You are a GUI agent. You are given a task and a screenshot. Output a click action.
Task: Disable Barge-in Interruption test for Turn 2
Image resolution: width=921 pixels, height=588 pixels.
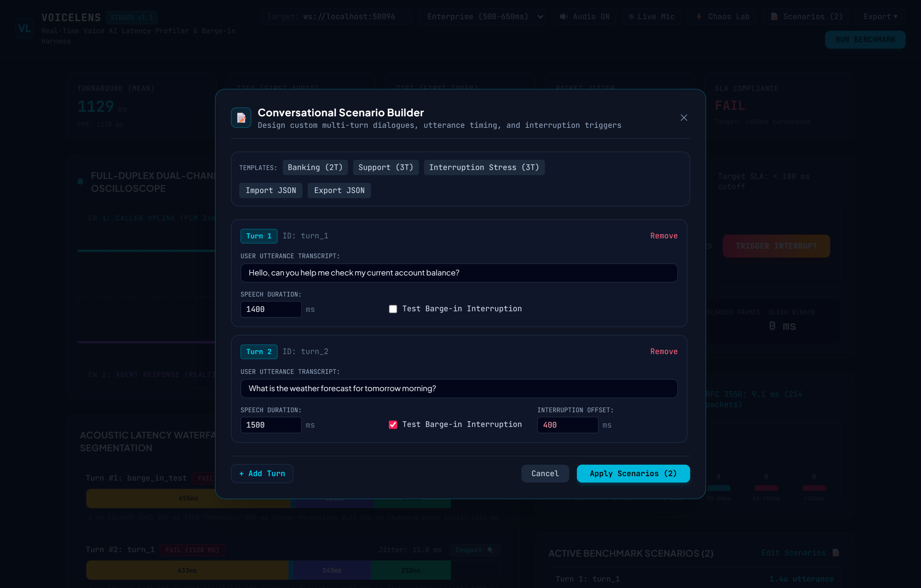[393, 425]
